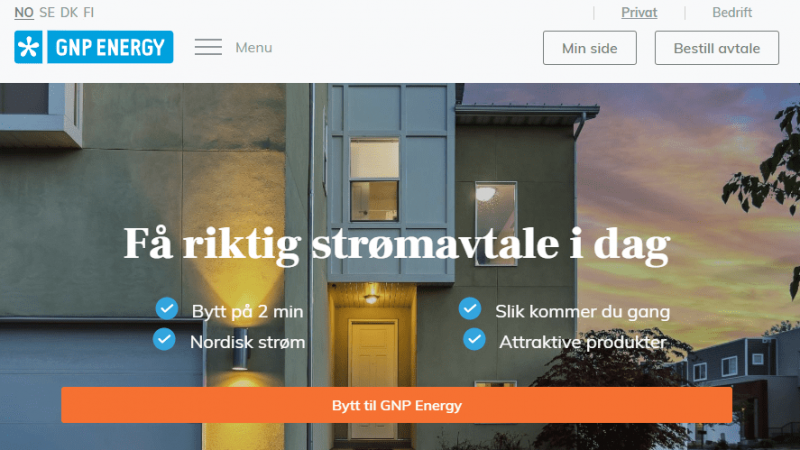Switch site language to DK
This screenshot has height=450, width=800.
coord(69,13)
